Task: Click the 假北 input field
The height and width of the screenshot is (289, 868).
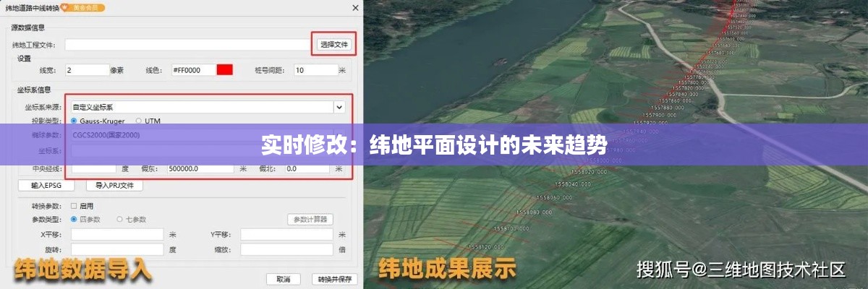Action: coord(306,168)
